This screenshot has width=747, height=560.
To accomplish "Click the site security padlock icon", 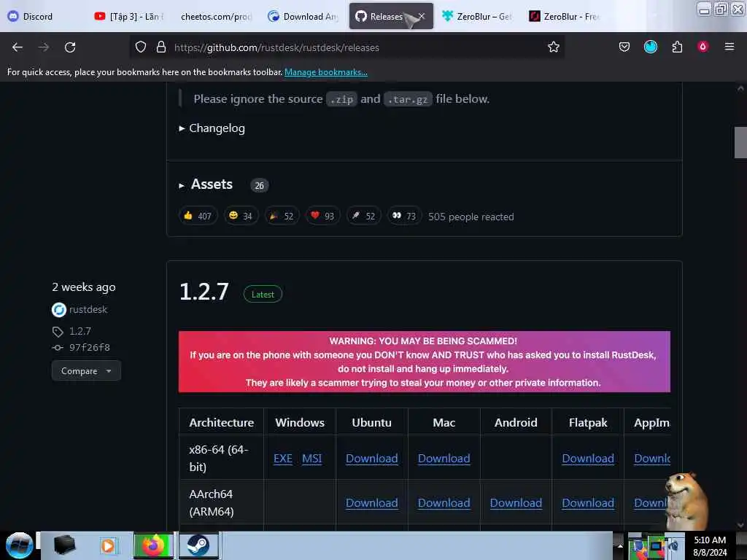I will [161, 47].
